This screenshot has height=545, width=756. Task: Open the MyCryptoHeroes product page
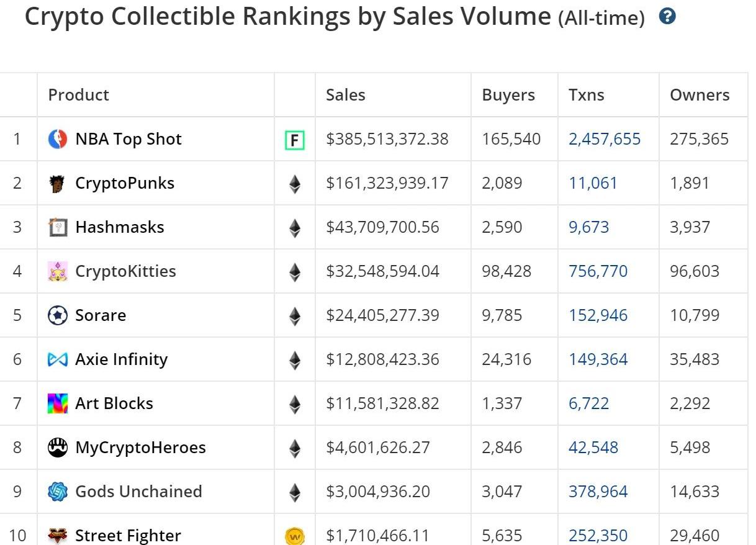[140, 448]
